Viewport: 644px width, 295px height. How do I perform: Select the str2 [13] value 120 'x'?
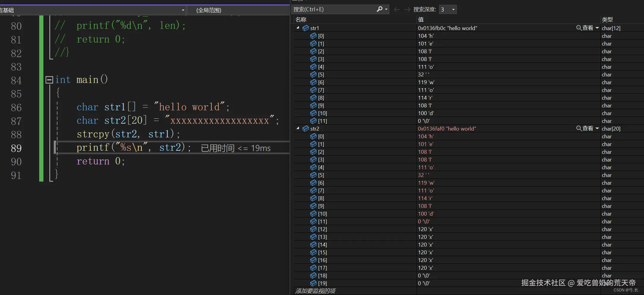pyautogui.click(x=425, y=237)
